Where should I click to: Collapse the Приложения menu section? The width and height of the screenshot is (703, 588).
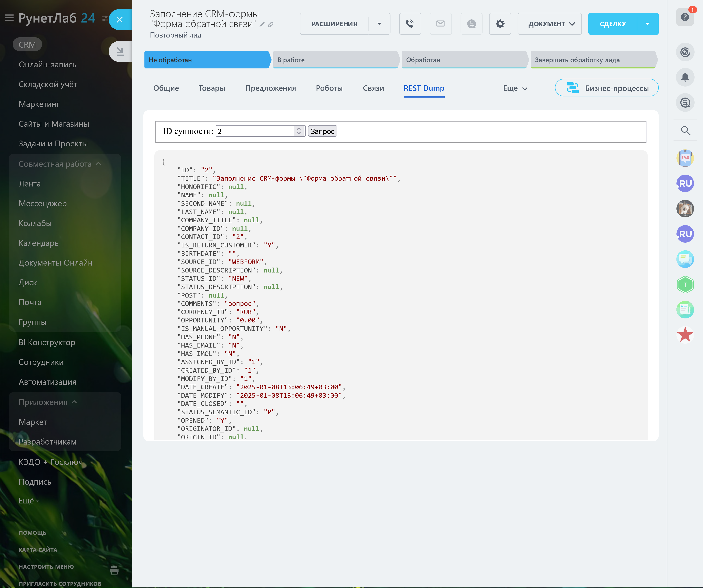coord(74,402)
